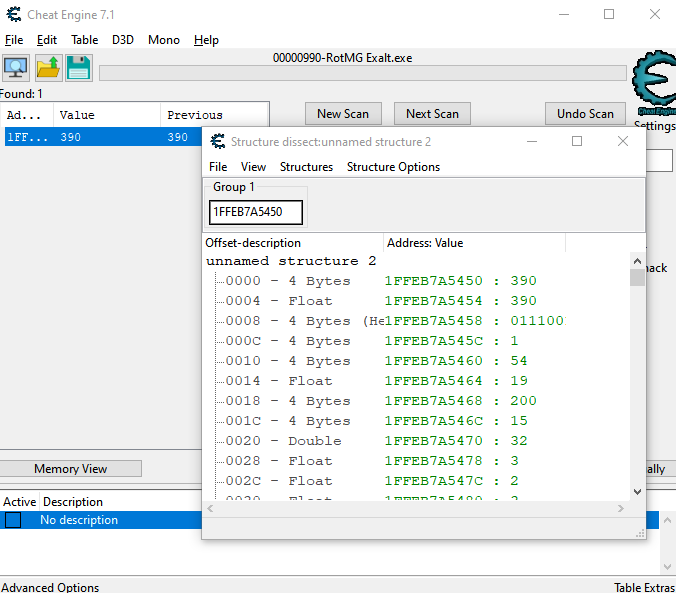Click the Undo Scan button
Image resolution: width=676 pixels, height=593 pixels.
[585, 114]
